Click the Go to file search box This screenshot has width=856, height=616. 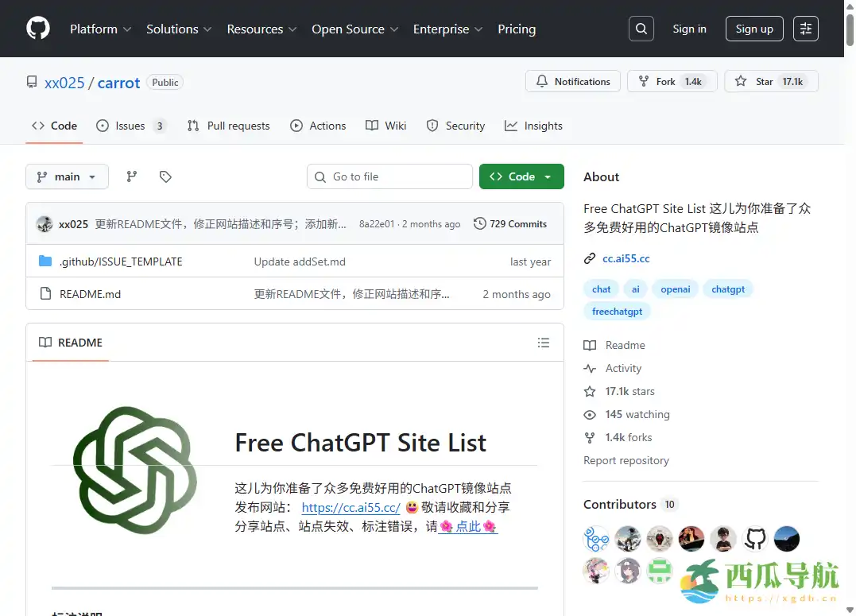[389, 176]
